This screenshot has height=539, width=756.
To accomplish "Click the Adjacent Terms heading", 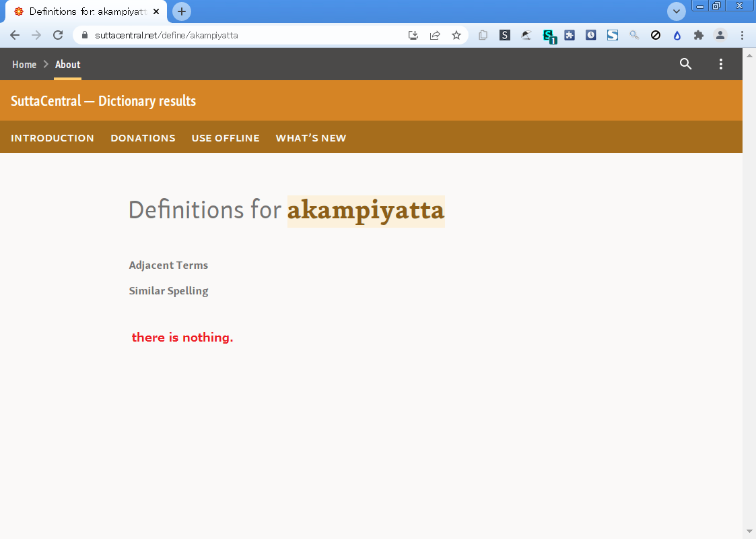I will tap(168, 265).
